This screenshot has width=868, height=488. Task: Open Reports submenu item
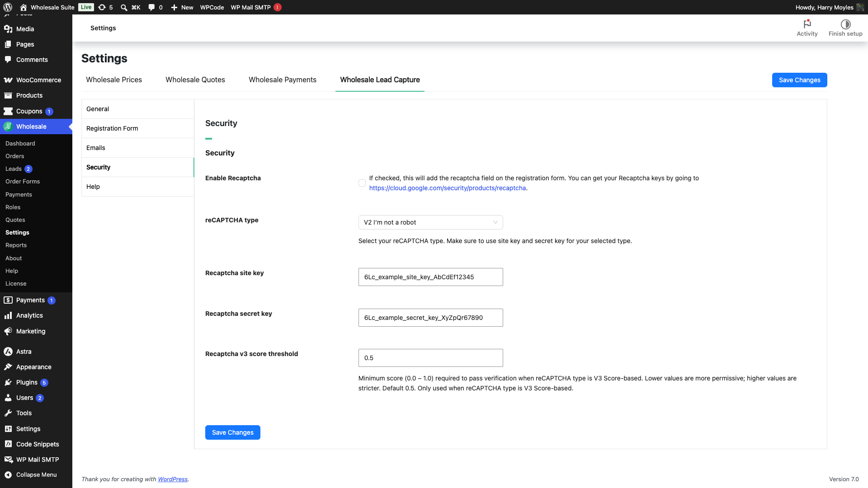(16, 245)
